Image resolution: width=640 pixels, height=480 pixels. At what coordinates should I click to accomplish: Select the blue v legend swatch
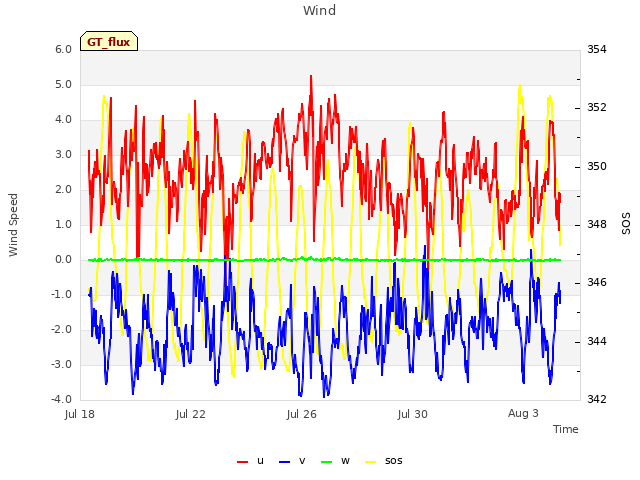(284, 462)
